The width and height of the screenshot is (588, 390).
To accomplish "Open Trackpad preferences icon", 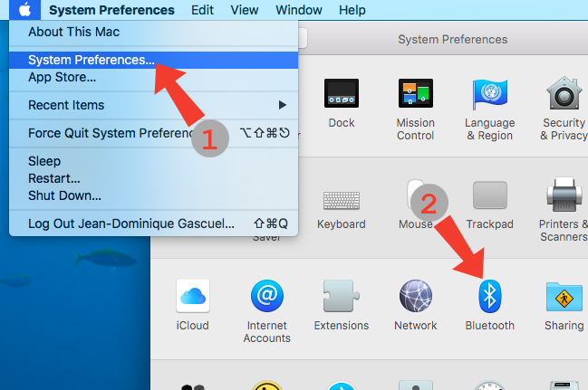I will click(x=490, y=195).
